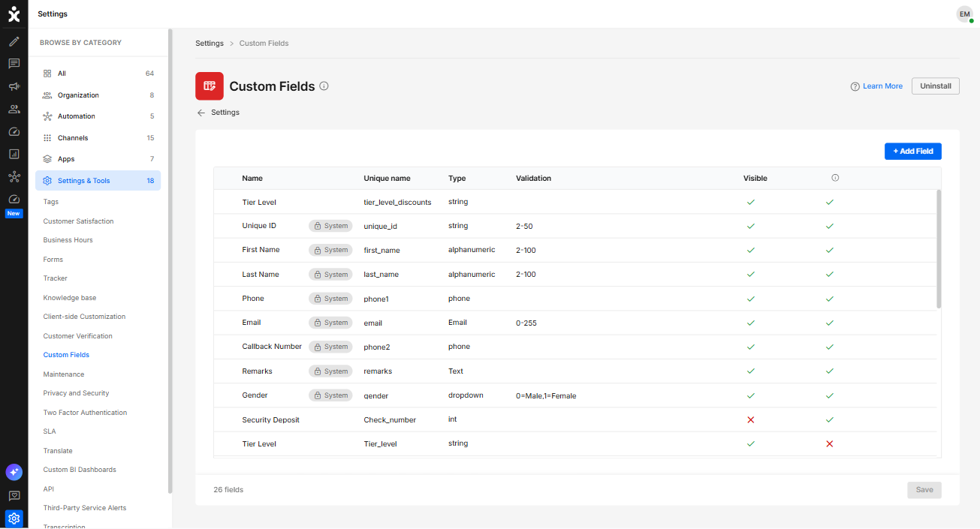The image size is (980, 529).
Task: Click the EM user avatar
Action: click(964, 14)
